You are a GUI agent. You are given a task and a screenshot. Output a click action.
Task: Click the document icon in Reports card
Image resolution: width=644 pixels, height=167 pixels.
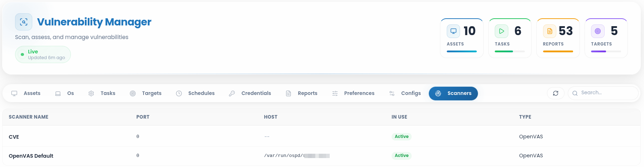pyautogui.click(x=549, y=31)
